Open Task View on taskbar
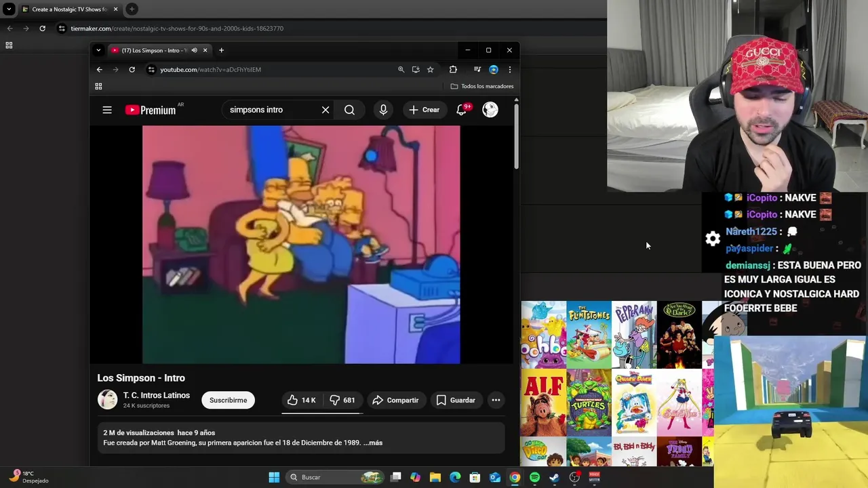The width and height of the screenshot is (868, 488). (x=396, y=477)
